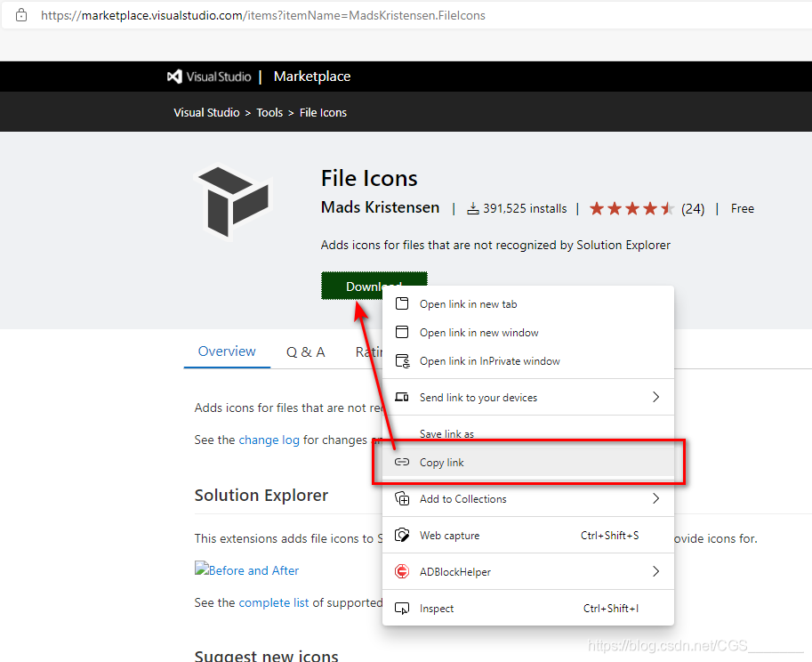Click the File Icons extension logo
Image resolution: width=812 pixels, height=662 pixels.
click(233, 202)
